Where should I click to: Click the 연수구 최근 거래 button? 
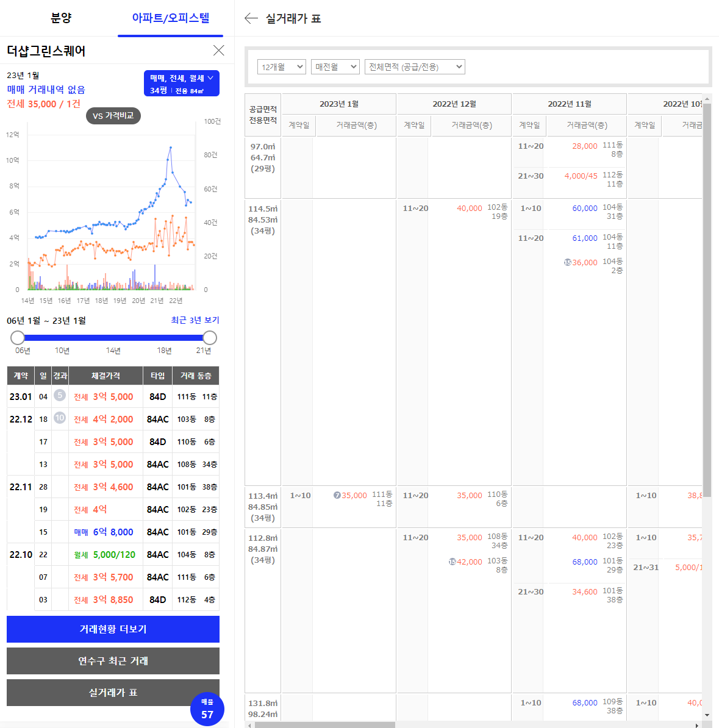(x=113, y=661)
